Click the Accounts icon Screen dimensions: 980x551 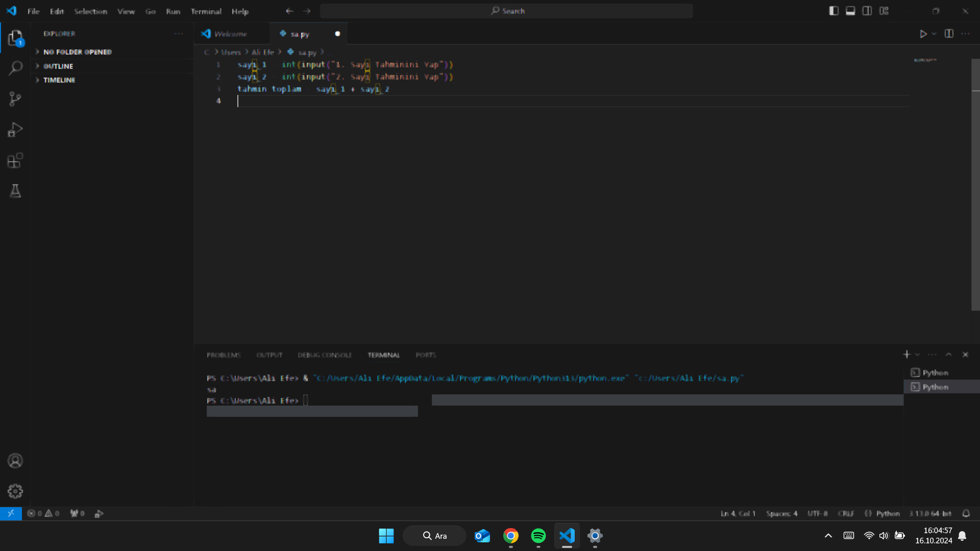click(15, 461)
